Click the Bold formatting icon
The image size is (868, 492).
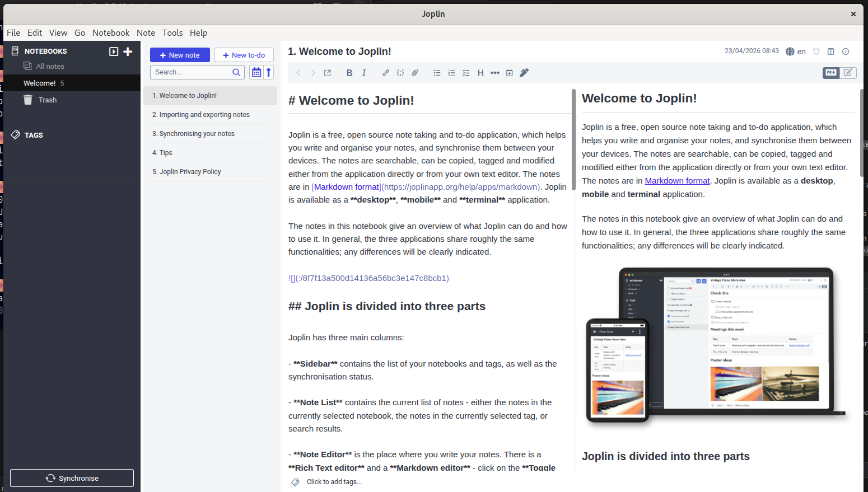(x=349, y=73)
